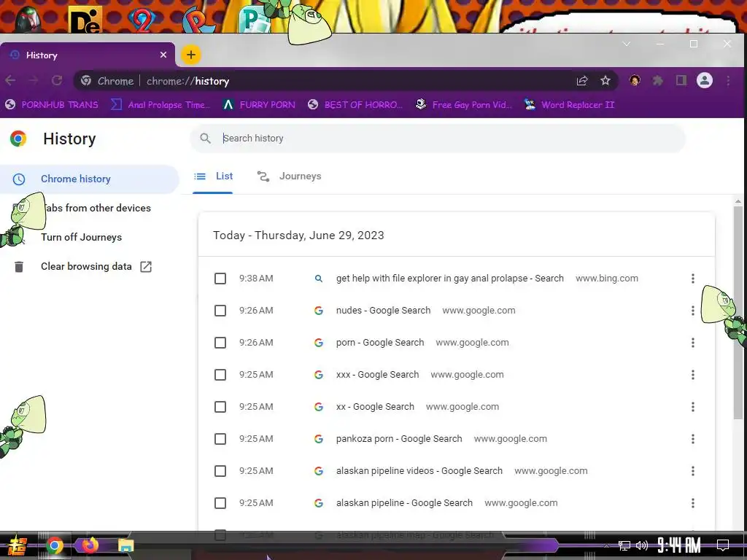Select Chrome history in the sidebar
The width and height of the screenshot is (747, 560).
pos(89,179)
